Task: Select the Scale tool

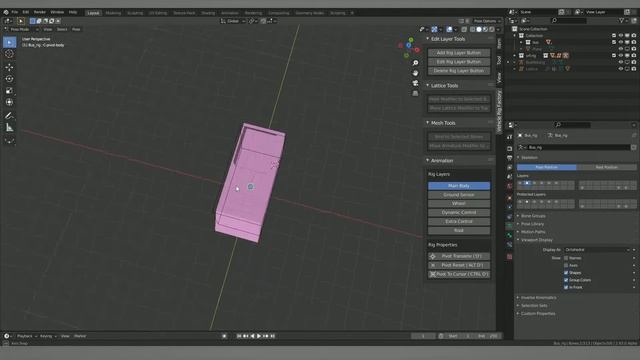Action: [9, 91]
